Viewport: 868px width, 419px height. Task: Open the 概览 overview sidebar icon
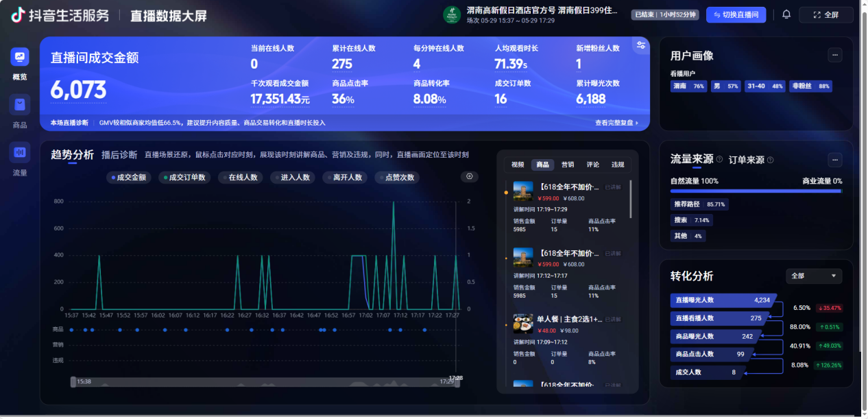click(20, 58)
